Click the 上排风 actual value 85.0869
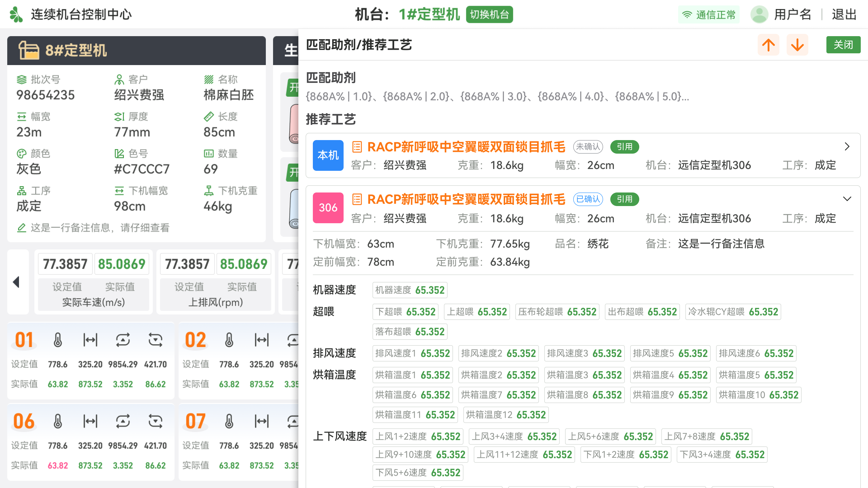 click(244, 264)
